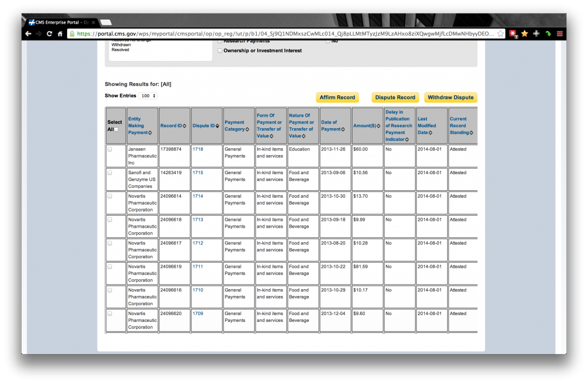Click payment date 2013-11-26 cell

(x=335, y=156)
